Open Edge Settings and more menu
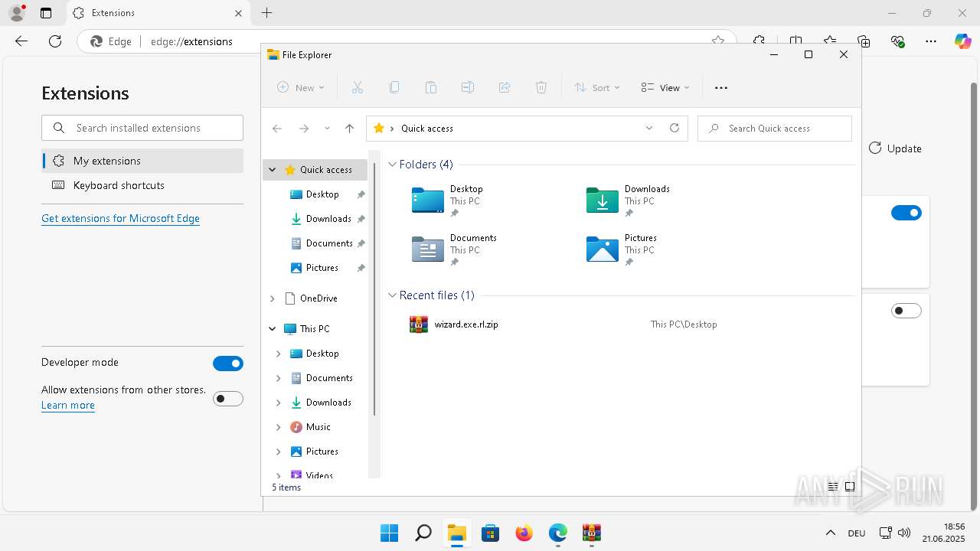 [x=931, y=41]
